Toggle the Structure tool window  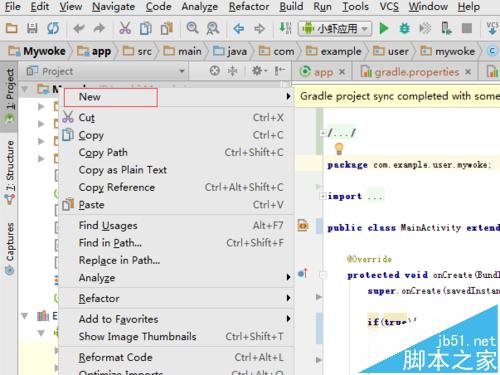point(10,172)
